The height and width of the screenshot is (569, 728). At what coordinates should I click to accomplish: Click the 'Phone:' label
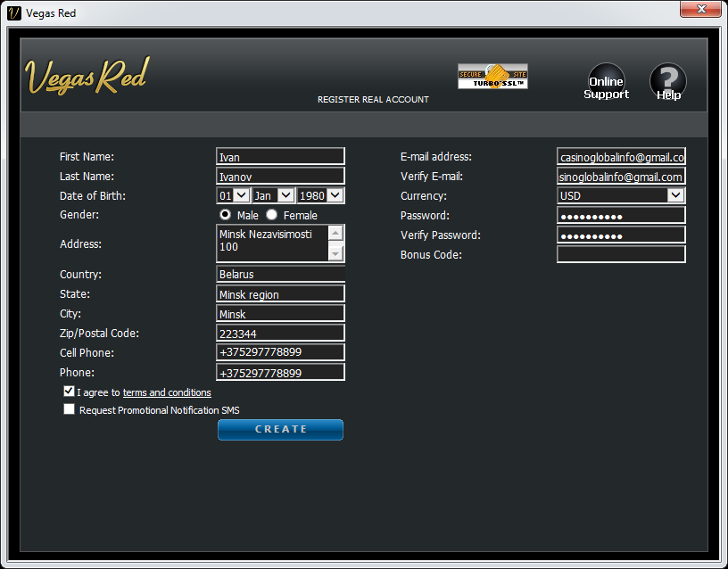coord(77,373)
